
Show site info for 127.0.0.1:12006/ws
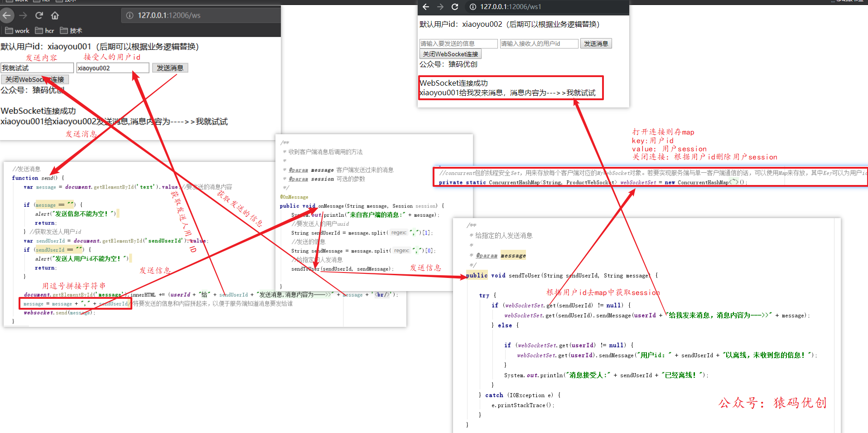[x=130, y=15]
